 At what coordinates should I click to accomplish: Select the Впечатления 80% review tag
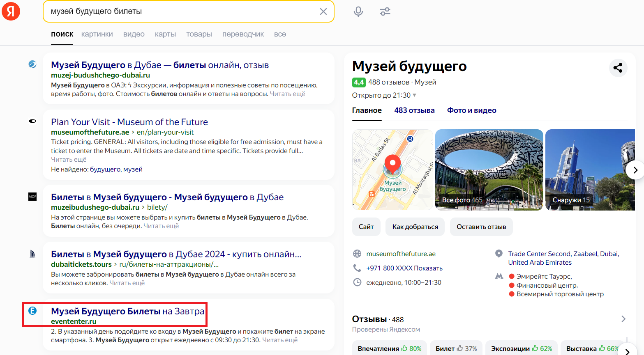pos(389,348)
